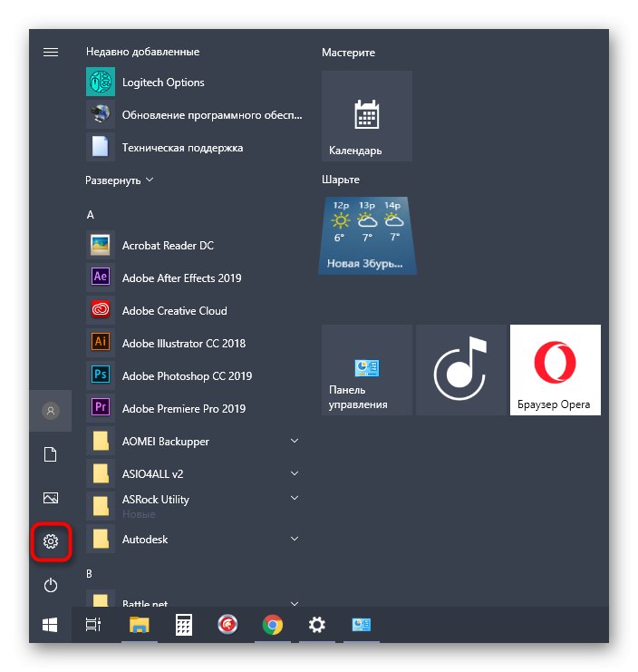The width and height of the screenshot is (638, 672).
Task: Click the Power icon in Start
Action: click(x=51, y=585)
